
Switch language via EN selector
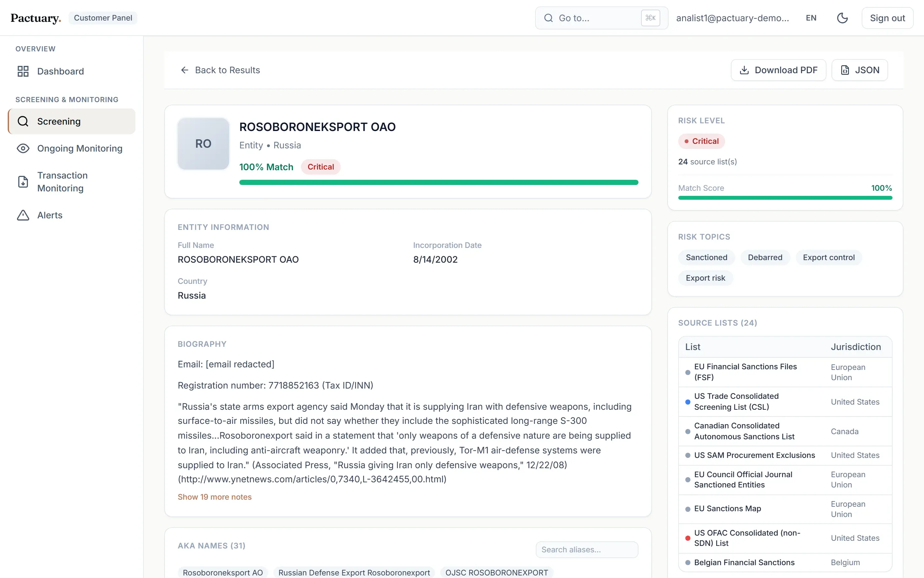811,18
